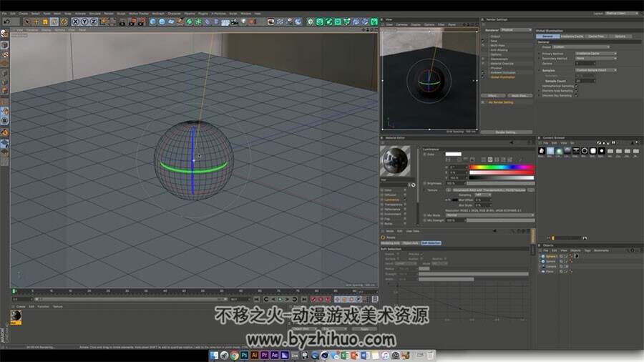Click the Effect button in Render Settings
644x362 pixels.
[493, 96]
